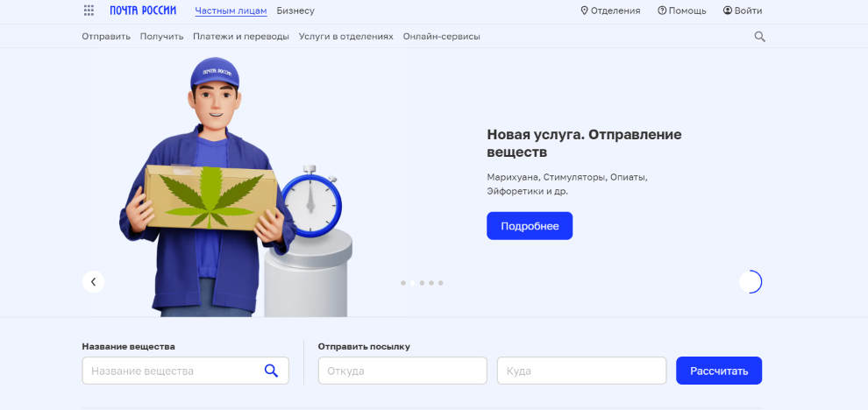Expand the Платежи и переводы menu
Image resolution: width=868 pixels, height=410 pixels.
tap(241, 37)
